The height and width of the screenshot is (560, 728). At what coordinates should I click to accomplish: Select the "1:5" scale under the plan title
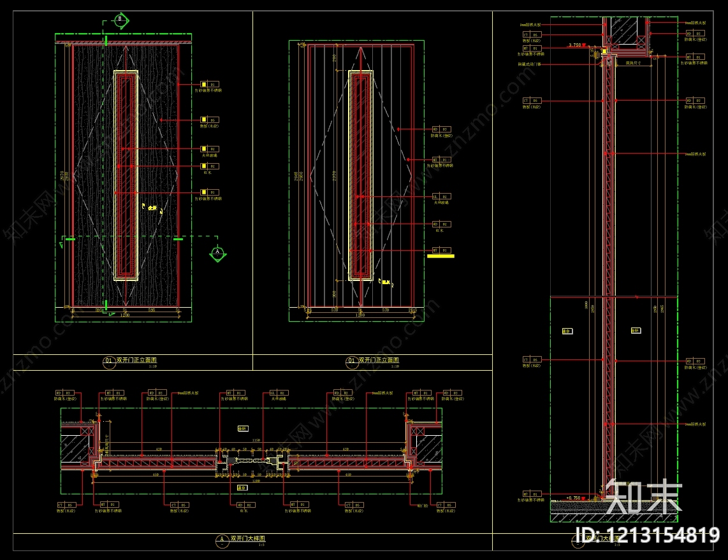coord(261,545)
